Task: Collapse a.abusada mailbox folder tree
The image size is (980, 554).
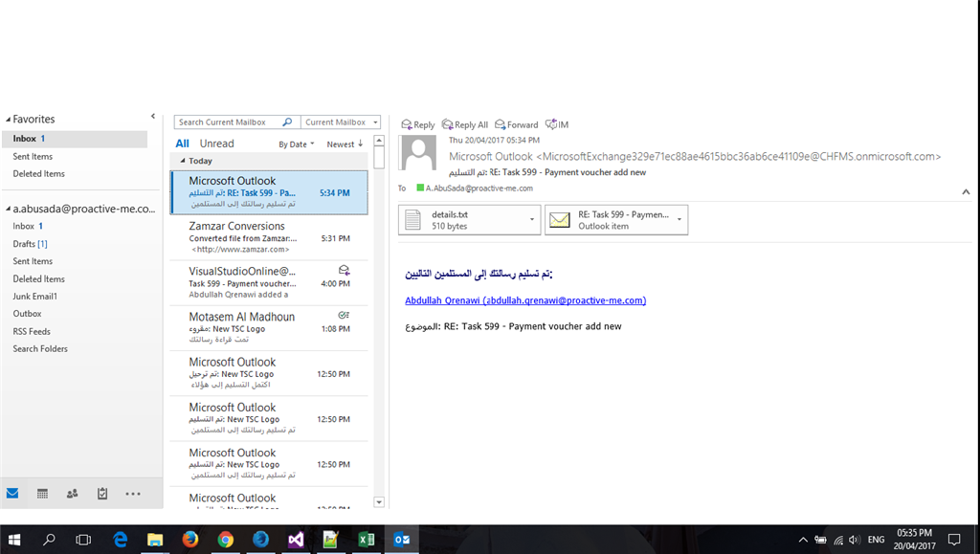Action: coord(8,210)
